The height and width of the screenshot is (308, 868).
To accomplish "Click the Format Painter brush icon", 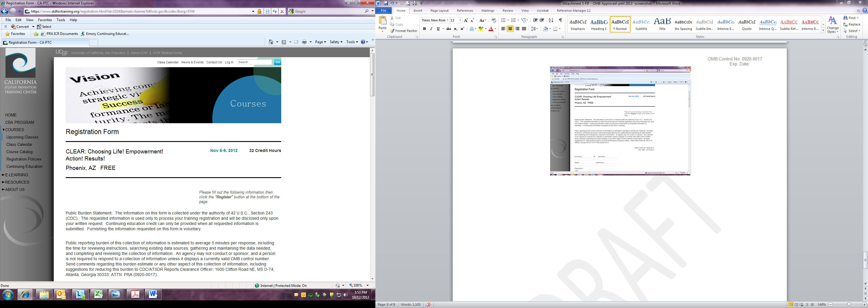I will [392, 31].
